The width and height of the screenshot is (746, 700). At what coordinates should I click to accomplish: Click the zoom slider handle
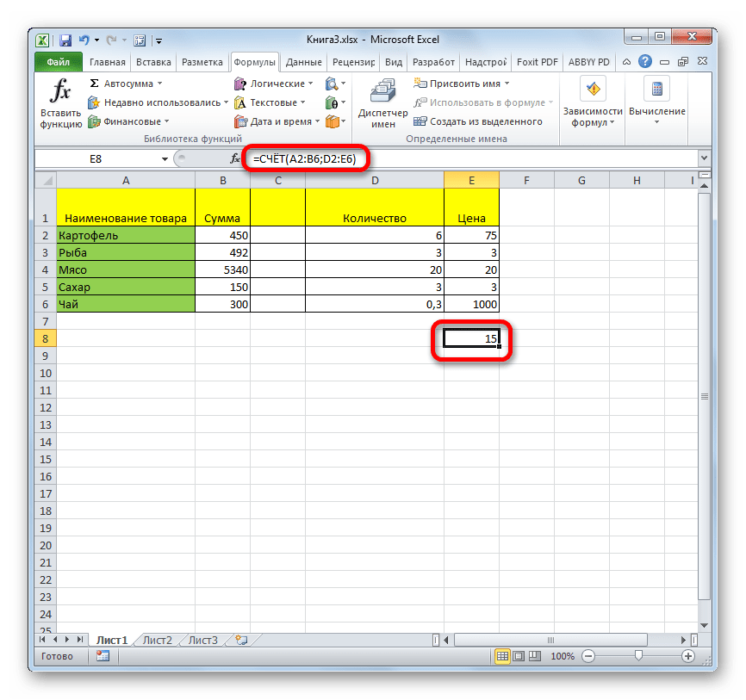(x=637, y=656)
